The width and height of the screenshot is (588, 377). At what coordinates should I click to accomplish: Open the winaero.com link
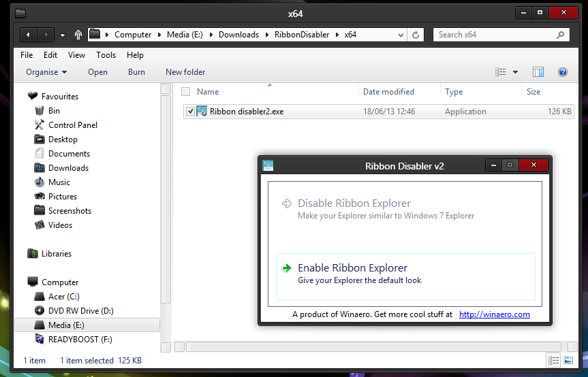pyautogui.click(x=494, y=314)
